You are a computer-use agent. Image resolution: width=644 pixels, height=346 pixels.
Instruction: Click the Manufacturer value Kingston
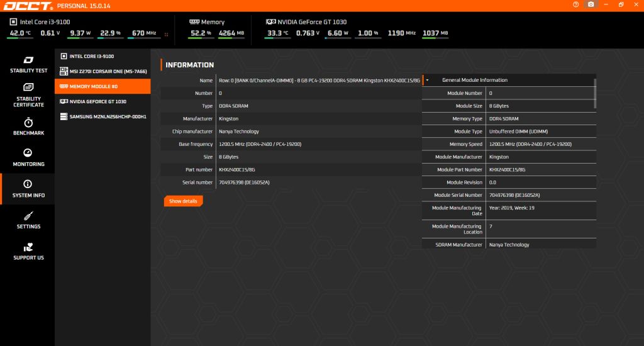[228, 119]
